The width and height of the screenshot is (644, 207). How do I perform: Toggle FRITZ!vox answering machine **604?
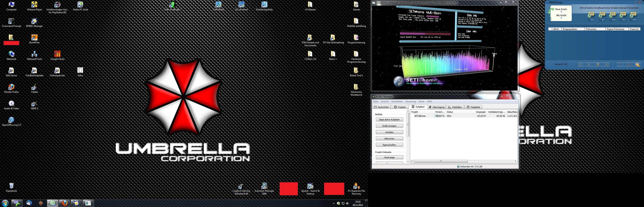[633, 16]
